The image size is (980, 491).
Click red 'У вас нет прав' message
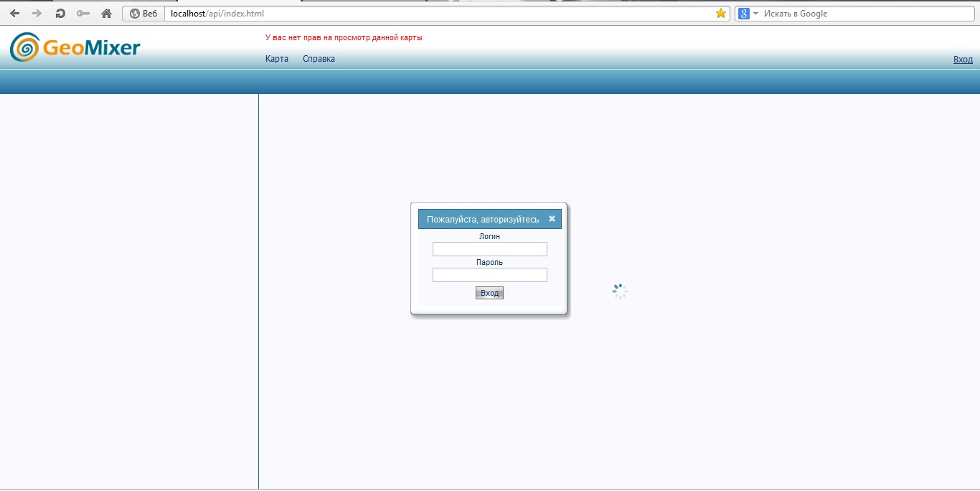coord(344,37)
